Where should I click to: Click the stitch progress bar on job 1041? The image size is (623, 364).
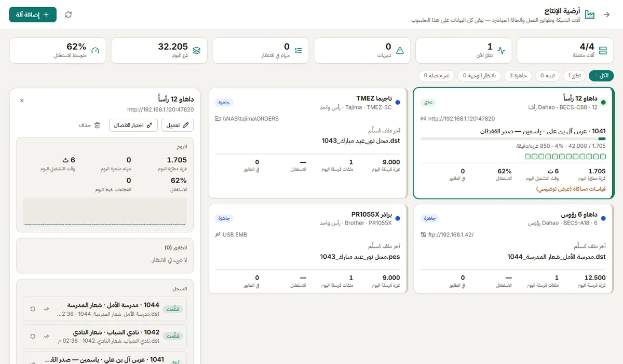click(513, 139)
